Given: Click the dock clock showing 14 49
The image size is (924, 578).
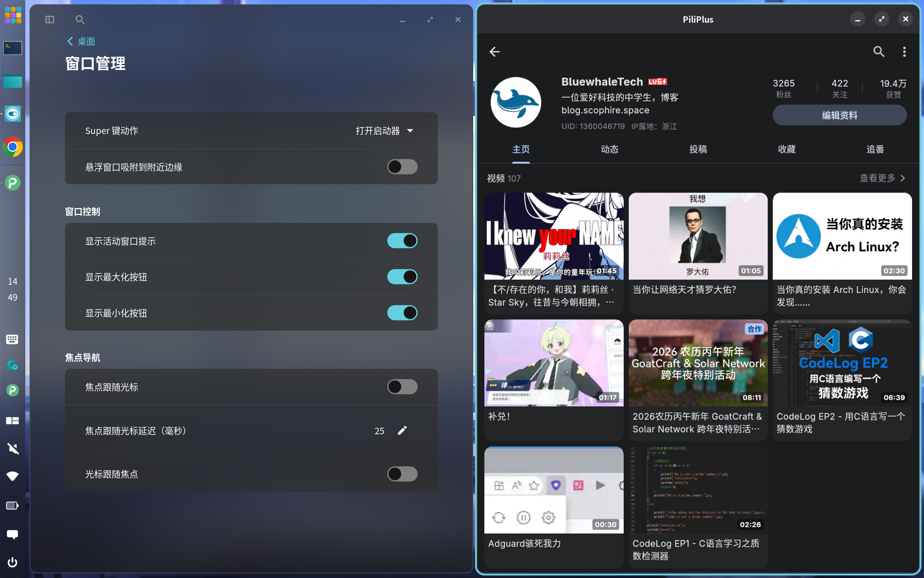Looking at the screenshot, I should 13,289.
